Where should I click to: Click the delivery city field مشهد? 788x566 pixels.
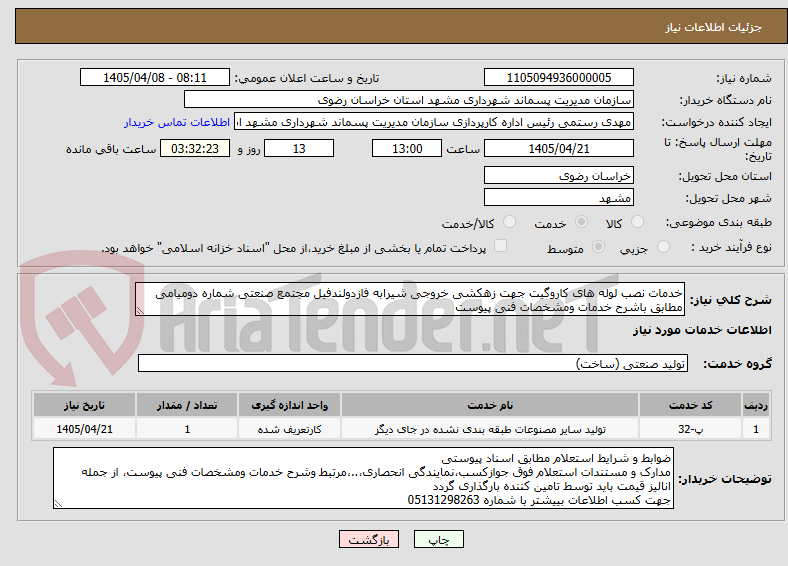point(559,197)
